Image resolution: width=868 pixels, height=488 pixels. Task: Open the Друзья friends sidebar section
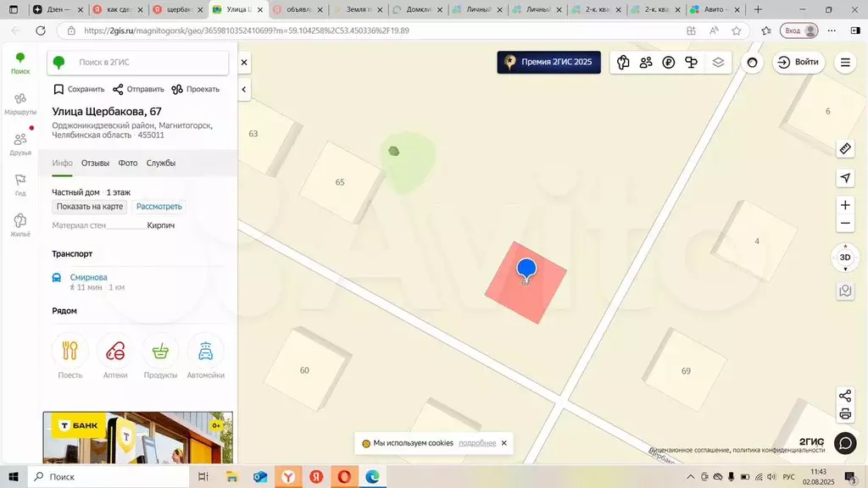click(20, 144)
